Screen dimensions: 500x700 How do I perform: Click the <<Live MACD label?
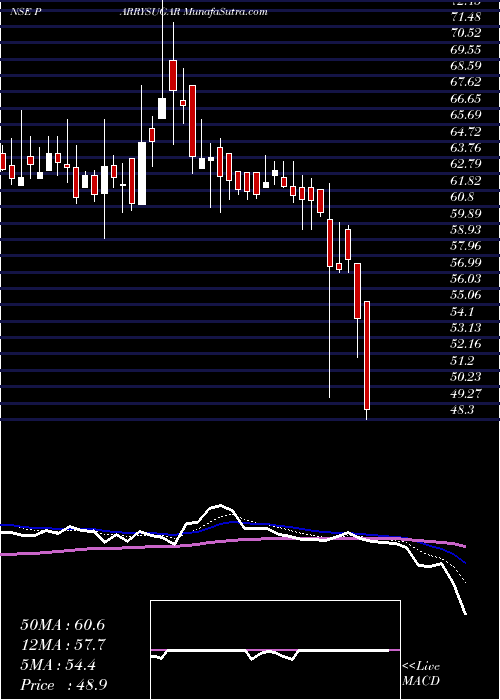(421, 674)
